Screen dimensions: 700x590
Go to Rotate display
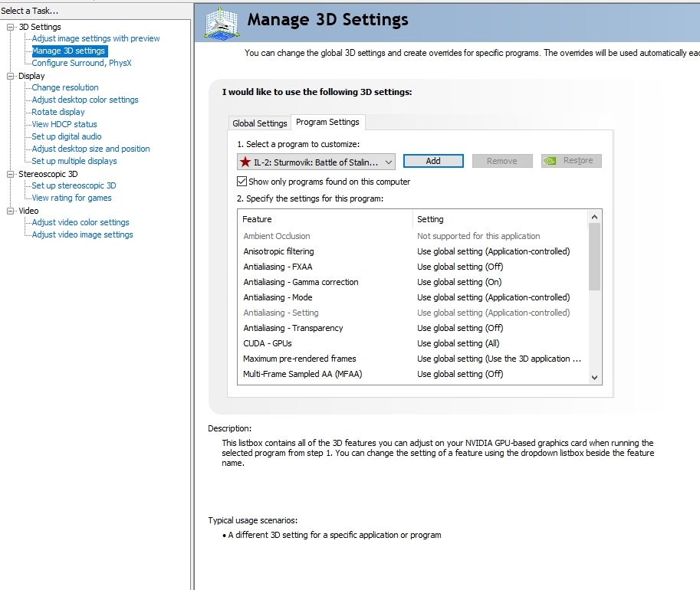coord(58,112)
